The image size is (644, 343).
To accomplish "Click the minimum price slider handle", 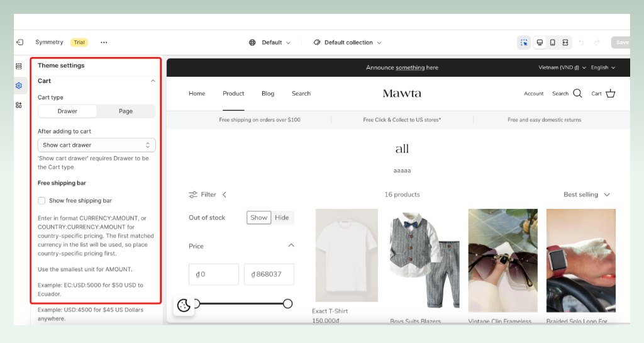I will point(196,303).
